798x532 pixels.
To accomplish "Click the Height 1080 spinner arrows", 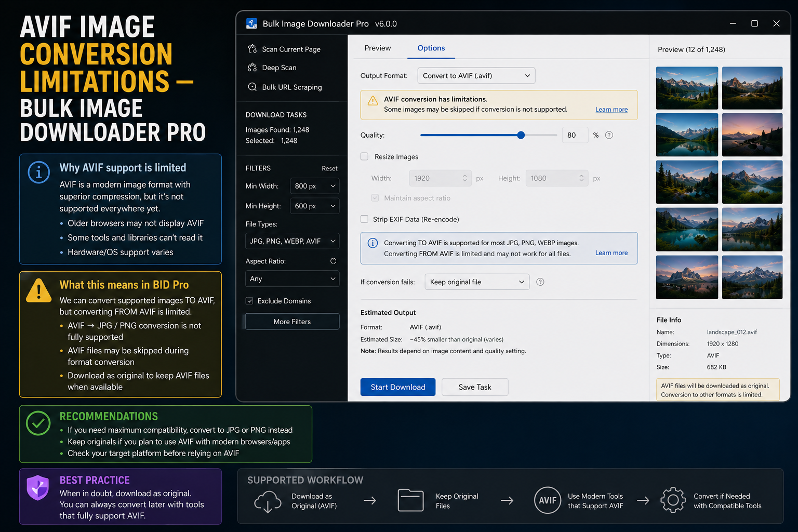I will 581,178.
